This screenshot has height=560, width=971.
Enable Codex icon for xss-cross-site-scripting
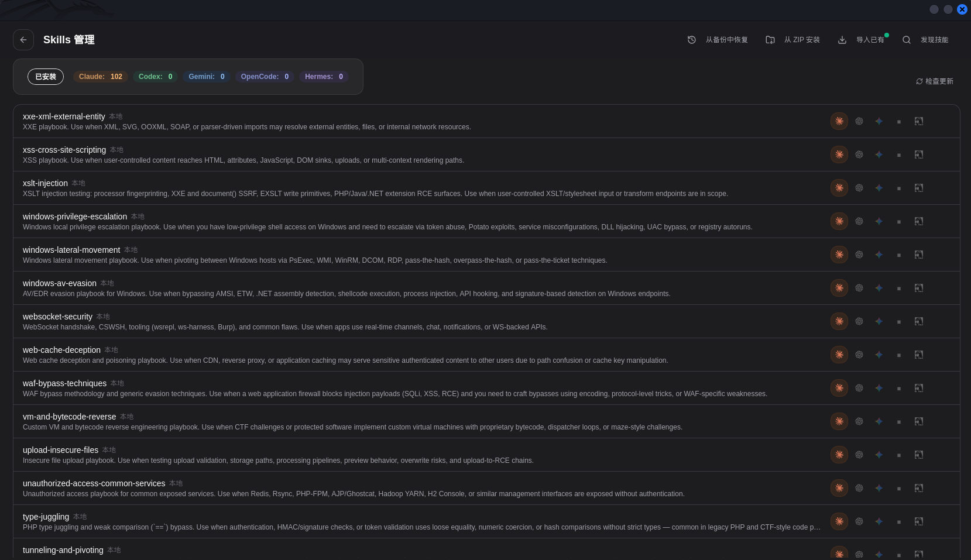[859, 154]
